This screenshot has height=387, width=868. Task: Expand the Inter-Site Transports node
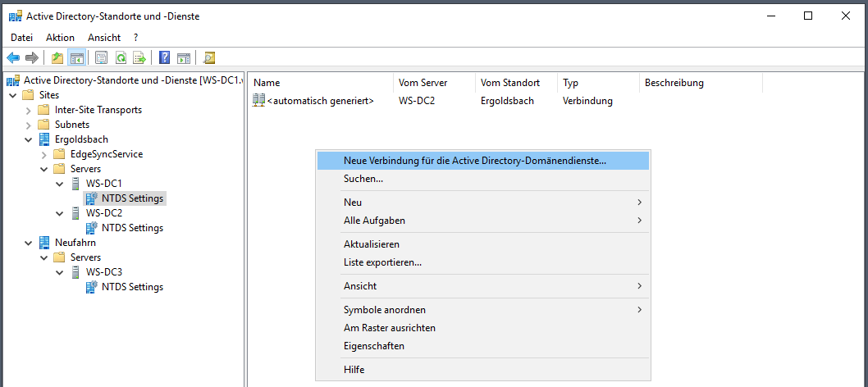29,110
